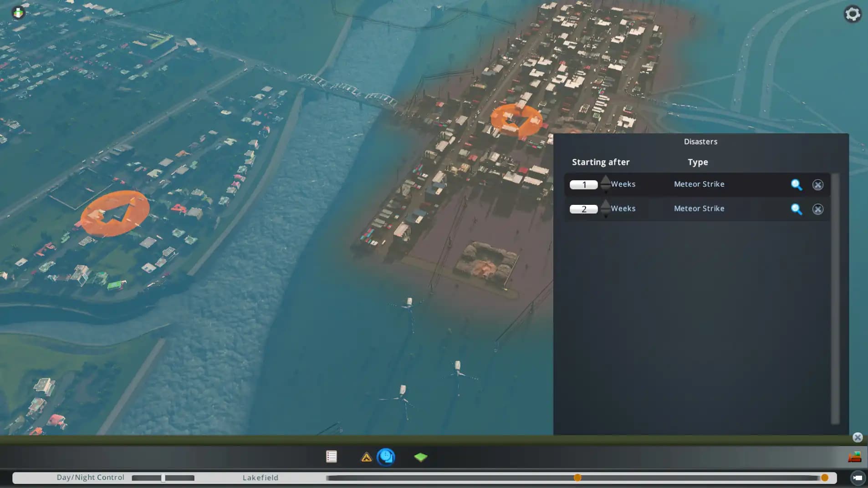This screenshot has width=868, height=488.
Task: Increase weeks for the first Meteor Strike
Action: (x=605, y=180)
